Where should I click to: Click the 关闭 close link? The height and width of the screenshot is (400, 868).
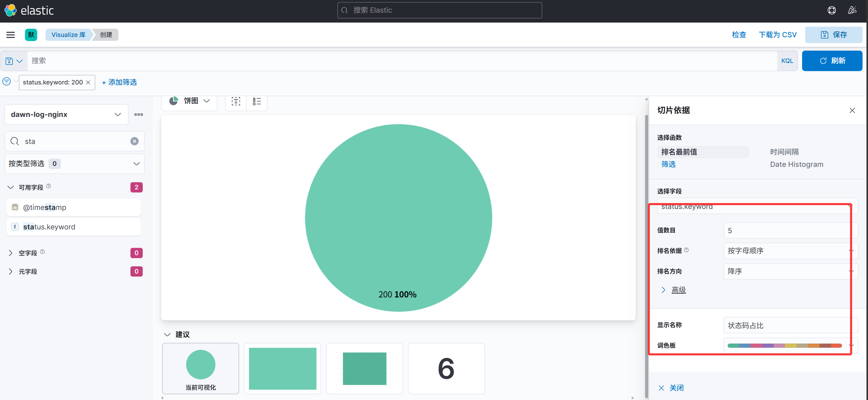tap(671, 388)
